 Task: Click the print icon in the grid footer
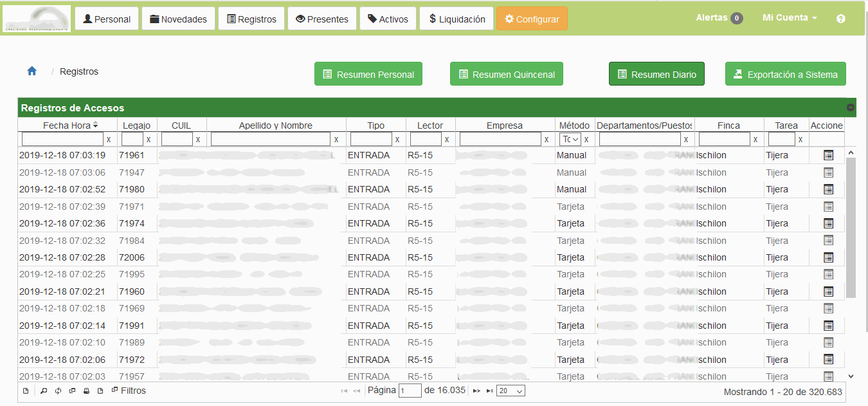pyautogui.click(x=86, y=391)
